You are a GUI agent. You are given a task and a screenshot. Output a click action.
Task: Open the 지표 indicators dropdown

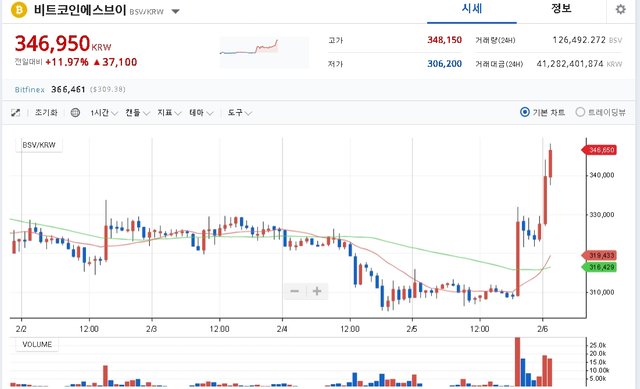(169, 113)
